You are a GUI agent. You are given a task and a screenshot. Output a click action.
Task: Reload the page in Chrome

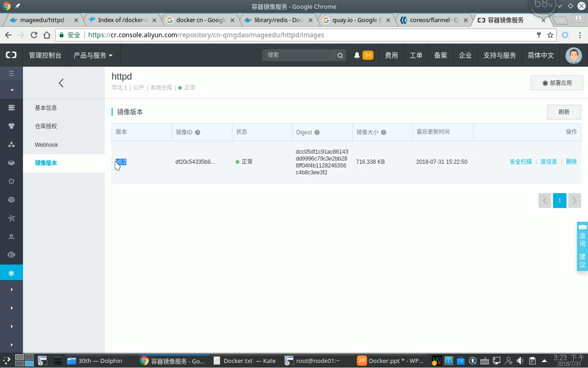coord(34,35)
